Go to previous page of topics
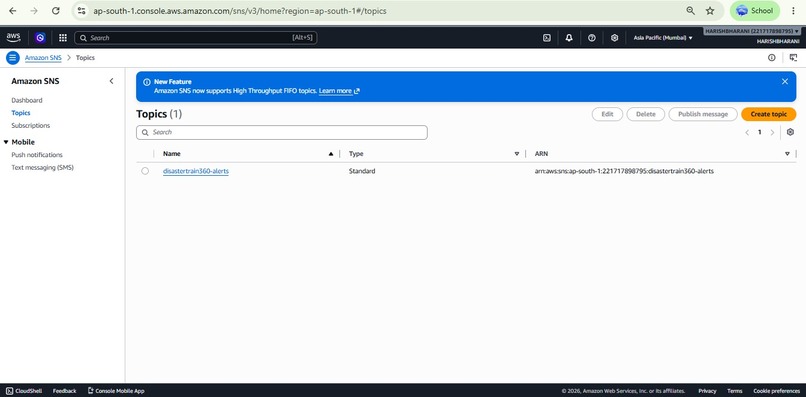Image resolution: width=806 pixels, height=397 pixels. tap(747, 132)
